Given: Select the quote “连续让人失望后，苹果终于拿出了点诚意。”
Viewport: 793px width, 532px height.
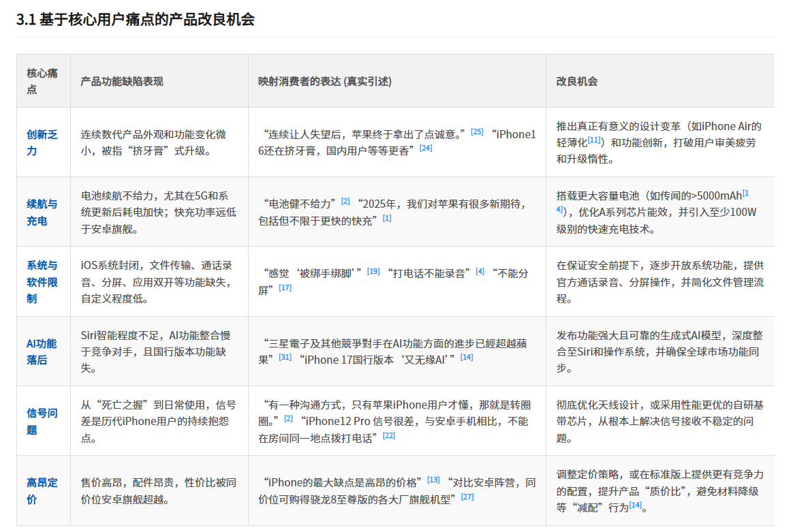Looking at the screenshot, I should coord(364,134).
